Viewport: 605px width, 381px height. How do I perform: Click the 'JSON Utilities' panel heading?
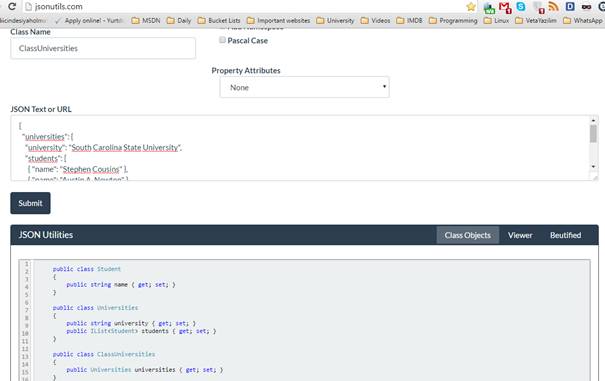click(x=46, y=235)
